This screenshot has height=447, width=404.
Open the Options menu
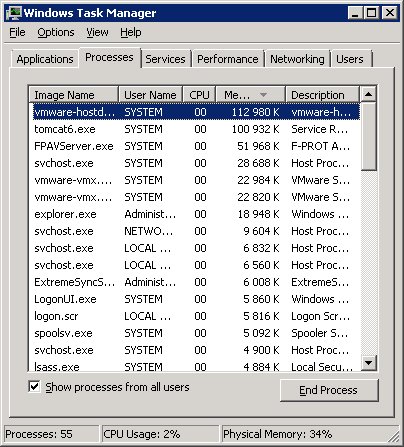pos(56,32)
